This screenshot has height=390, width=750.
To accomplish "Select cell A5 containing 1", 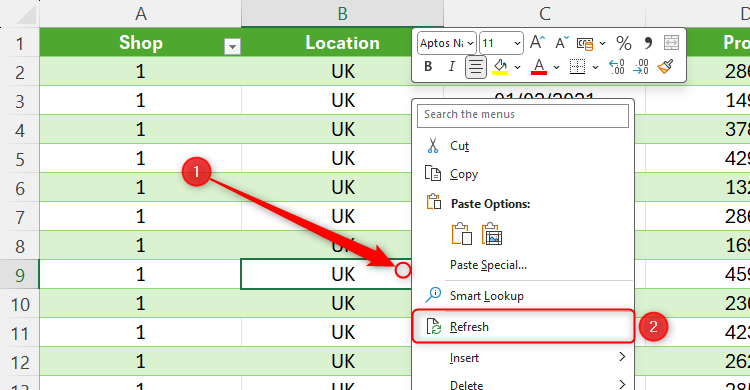I will point(140,158).
